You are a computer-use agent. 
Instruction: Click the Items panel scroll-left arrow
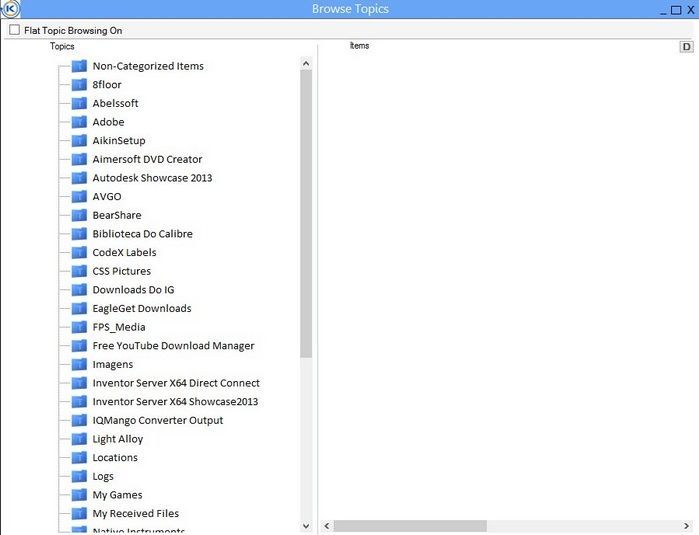pyautogui.click(x=327, y=526)
